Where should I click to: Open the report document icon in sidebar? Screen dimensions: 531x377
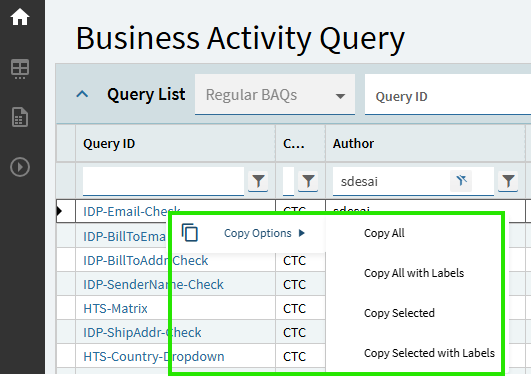click(x=20, y=117)
